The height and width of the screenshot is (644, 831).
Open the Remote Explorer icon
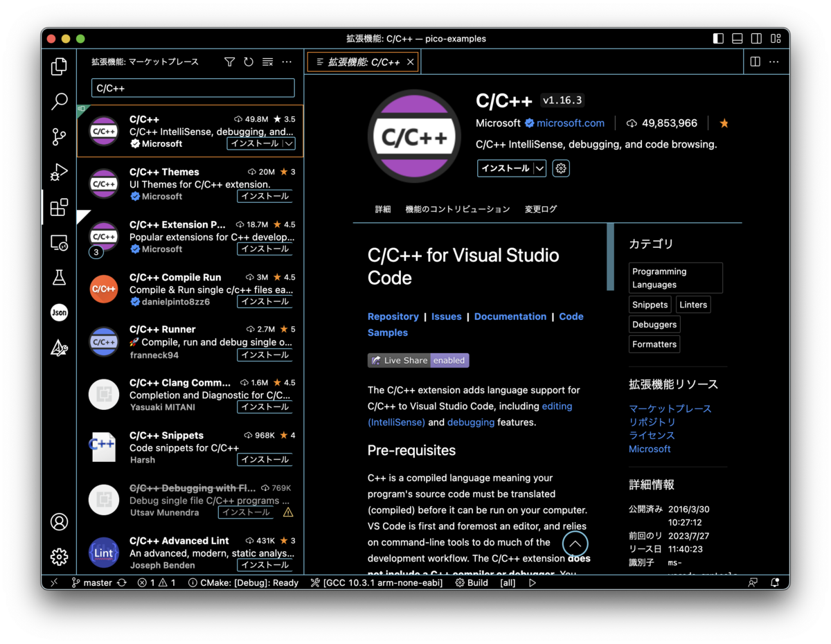coord(59,242)
